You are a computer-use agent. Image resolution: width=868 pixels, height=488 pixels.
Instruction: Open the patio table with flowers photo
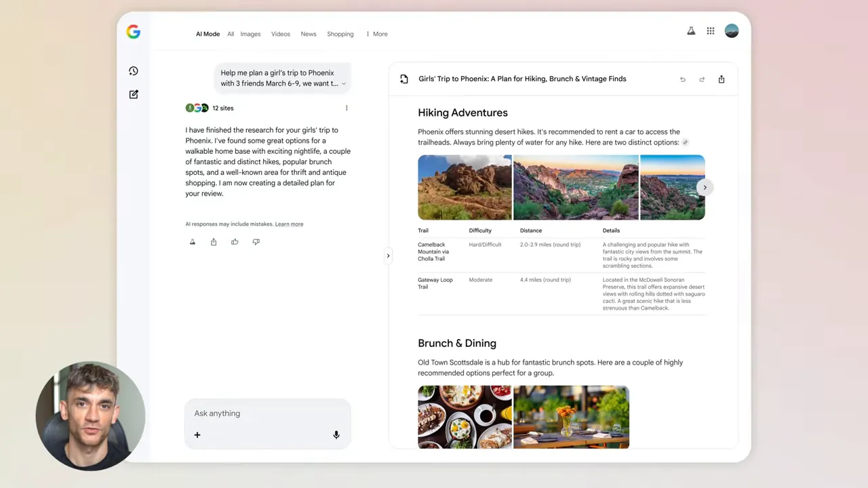(x=571, y=417)
